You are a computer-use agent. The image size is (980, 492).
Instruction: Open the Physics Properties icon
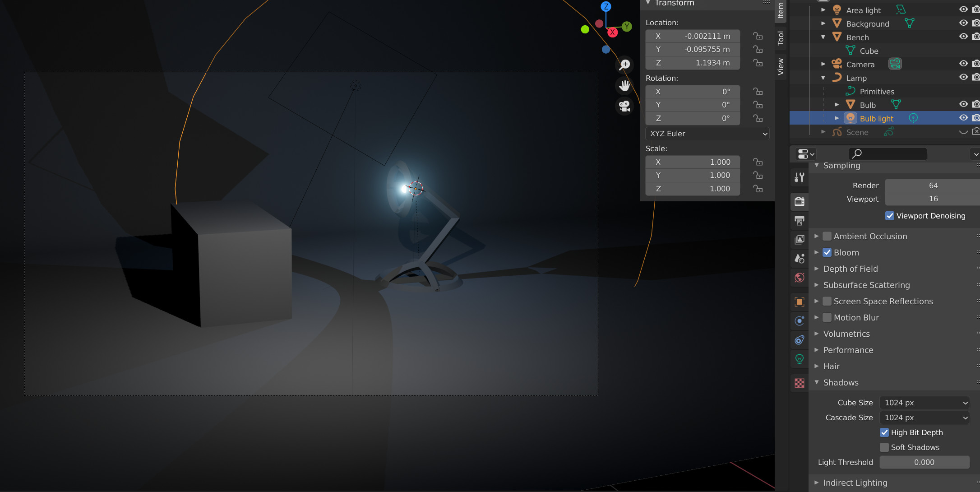pyautogui.click(x=800, y=340)
